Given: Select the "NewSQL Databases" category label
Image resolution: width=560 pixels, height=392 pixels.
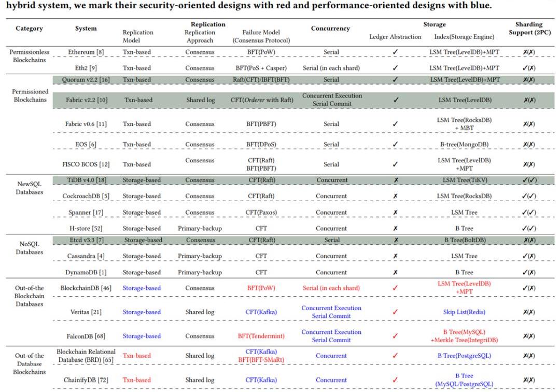Looking at the screenshot, I should coord(29,188).
